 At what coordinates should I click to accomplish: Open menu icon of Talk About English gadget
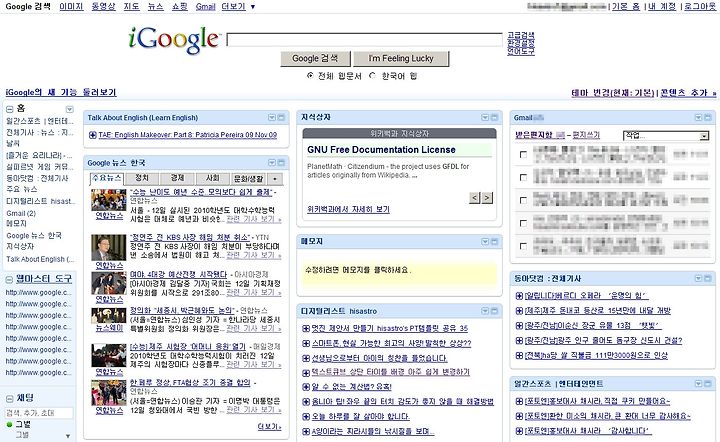coord(271,117)
